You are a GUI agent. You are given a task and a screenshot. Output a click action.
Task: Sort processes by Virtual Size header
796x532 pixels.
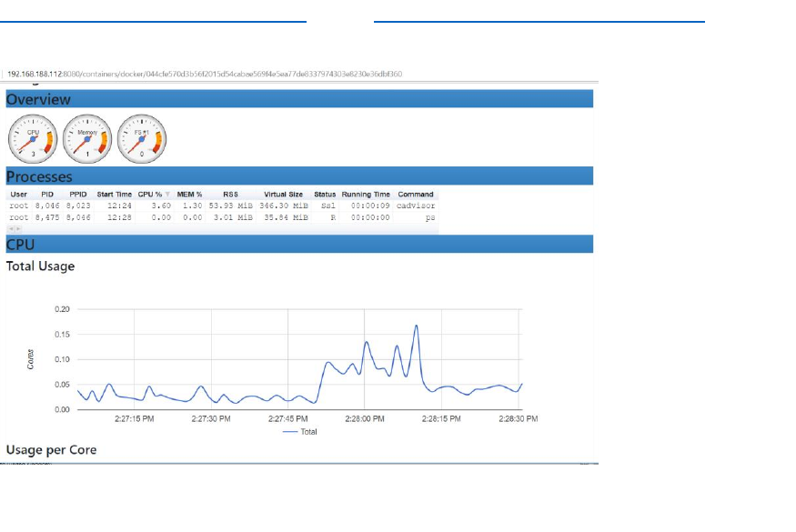click(283, 195)
